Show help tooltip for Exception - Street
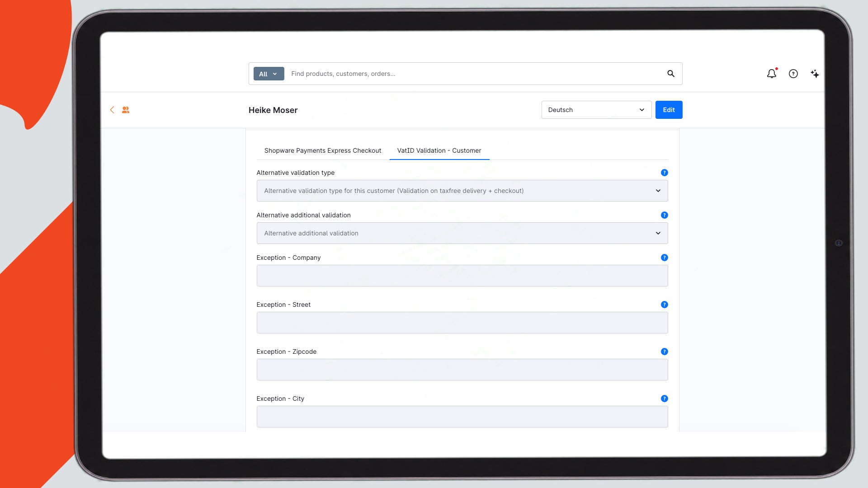 coord(664,305)
